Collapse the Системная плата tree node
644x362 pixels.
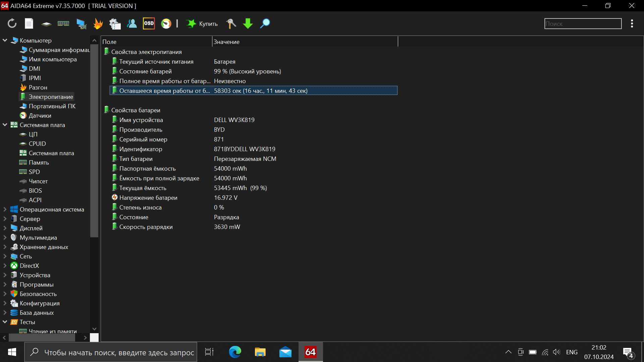coord(5,125)
